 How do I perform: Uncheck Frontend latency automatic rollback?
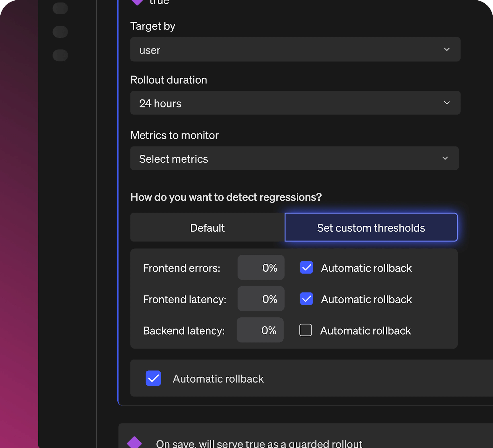(306, 299)
